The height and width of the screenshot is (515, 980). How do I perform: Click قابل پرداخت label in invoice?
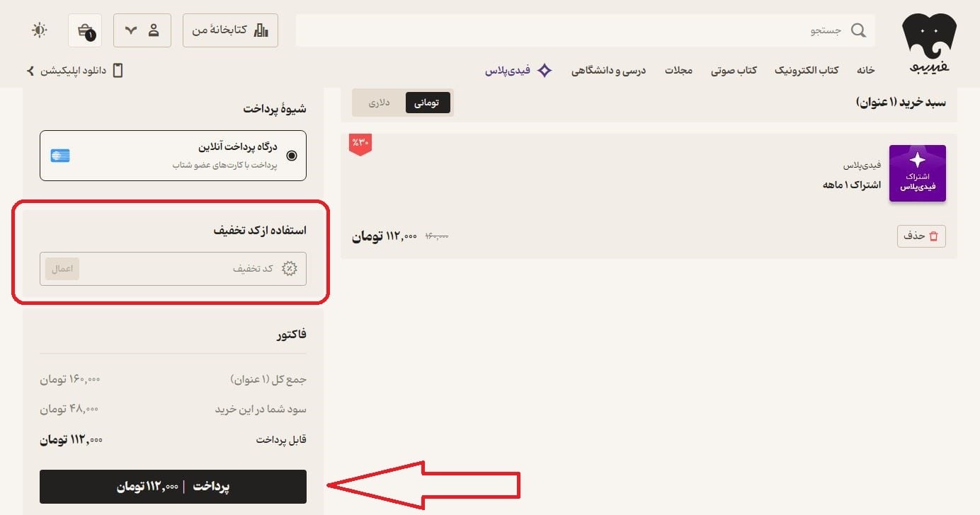pyautogui.click(x=281, y=440)
